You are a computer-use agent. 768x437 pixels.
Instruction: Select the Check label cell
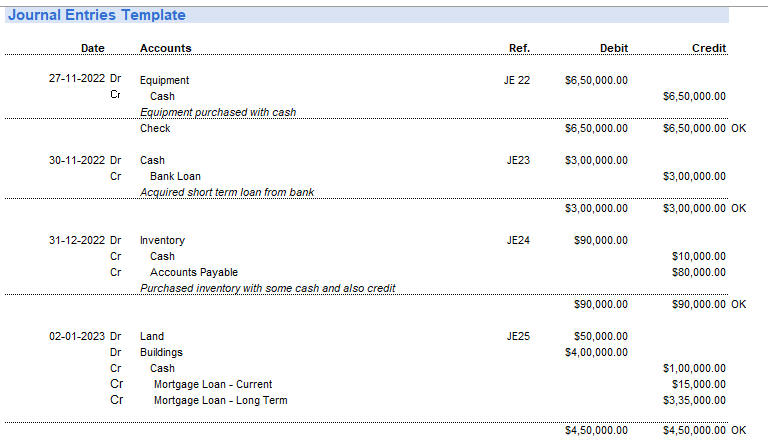pyautogui.click(x=155, y=128)
